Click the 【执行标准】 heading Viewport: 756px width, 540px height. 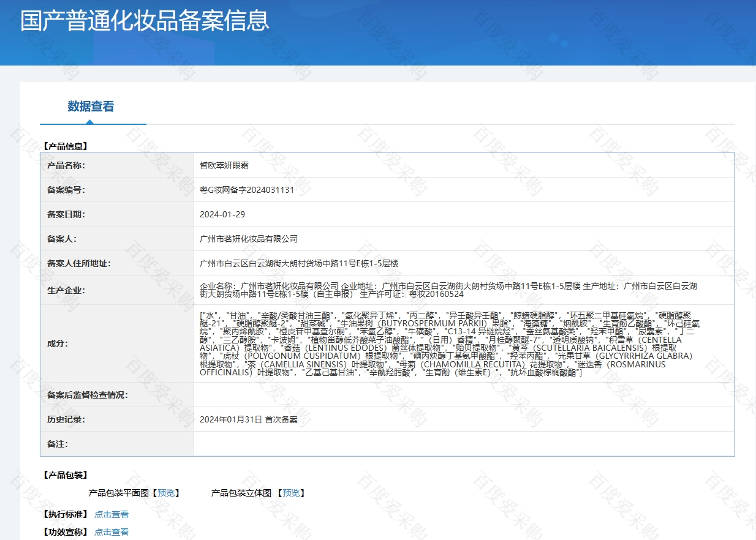click(x=66, y=514)
